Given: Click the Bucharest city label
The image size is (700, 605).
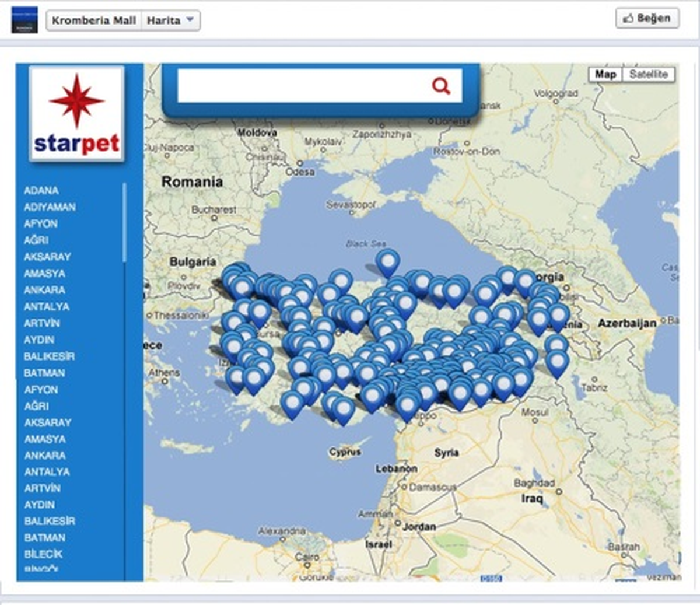Looking at the screenshot, I should click(x=214, y=209).
